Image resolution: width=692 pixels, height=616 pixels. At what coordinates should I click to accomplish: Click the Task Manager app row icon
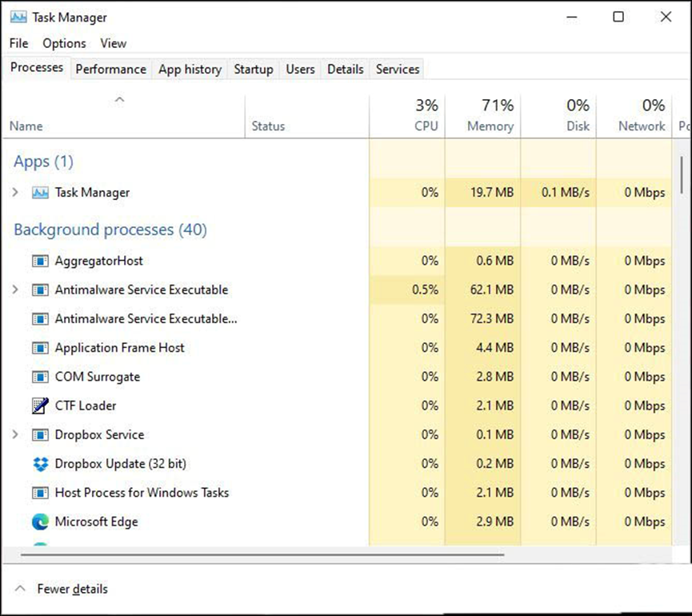[x=40, y=193]
